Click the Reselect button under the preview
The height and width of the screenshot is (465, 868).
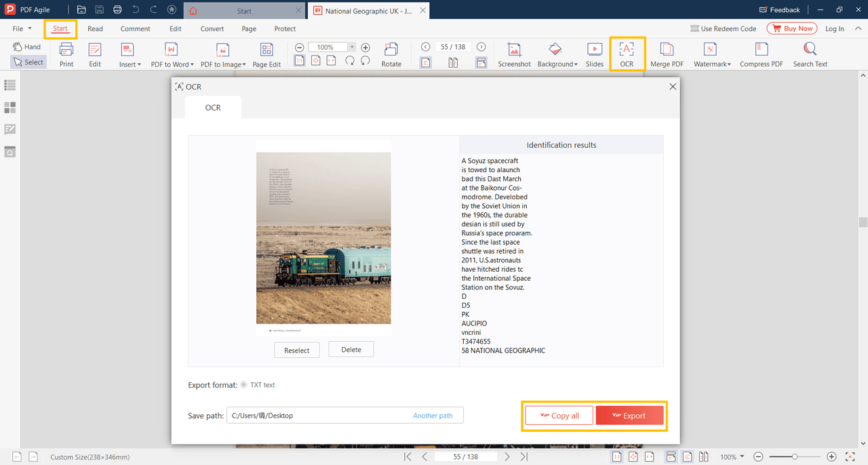click(296, 350)
